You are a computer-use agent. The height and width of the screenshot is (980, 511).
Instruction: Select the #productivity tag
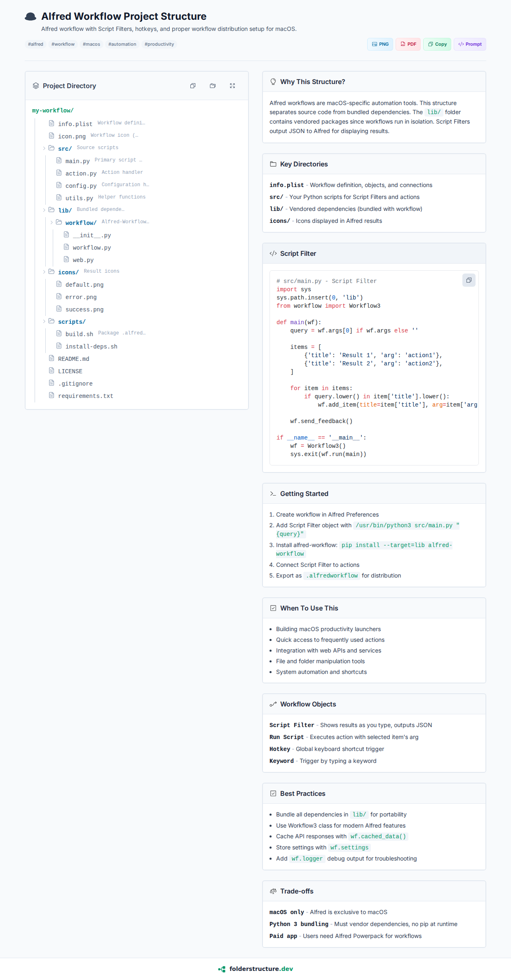click(x=159, y=44)
